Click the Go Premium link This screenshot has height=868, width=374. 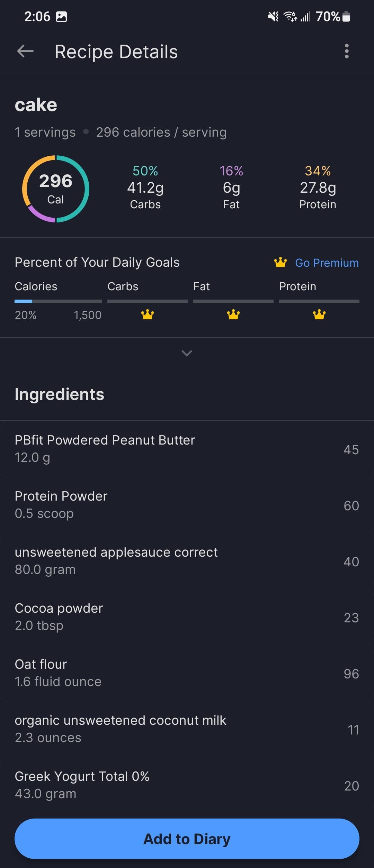327,263
